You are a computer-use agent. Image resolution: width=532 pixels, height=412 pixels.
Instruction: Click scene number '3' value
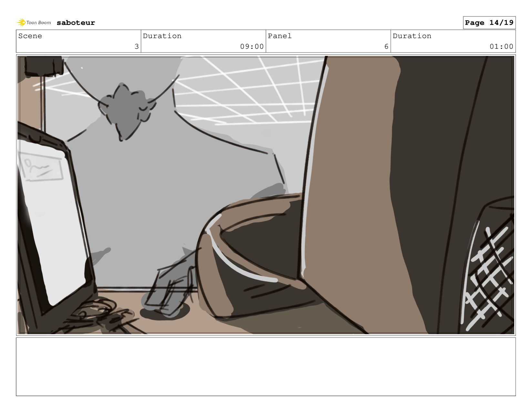tap(137, 46)
